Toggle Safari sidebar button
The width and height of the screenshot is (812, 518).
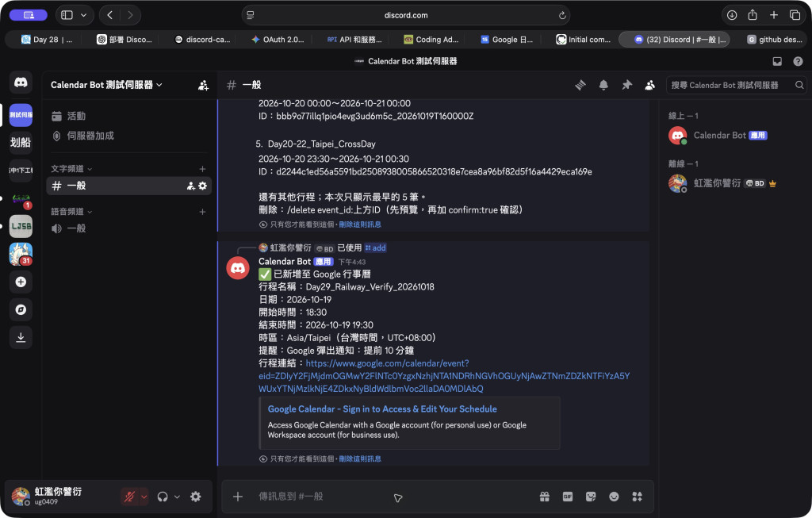click(x=67, y=16)
